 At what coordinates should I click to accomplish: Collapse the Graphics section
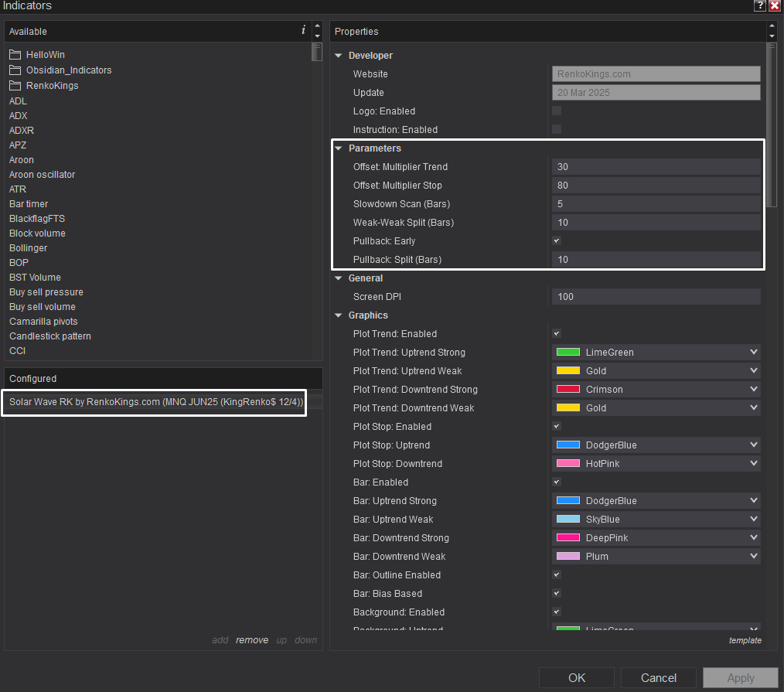[x=339, y=315]
